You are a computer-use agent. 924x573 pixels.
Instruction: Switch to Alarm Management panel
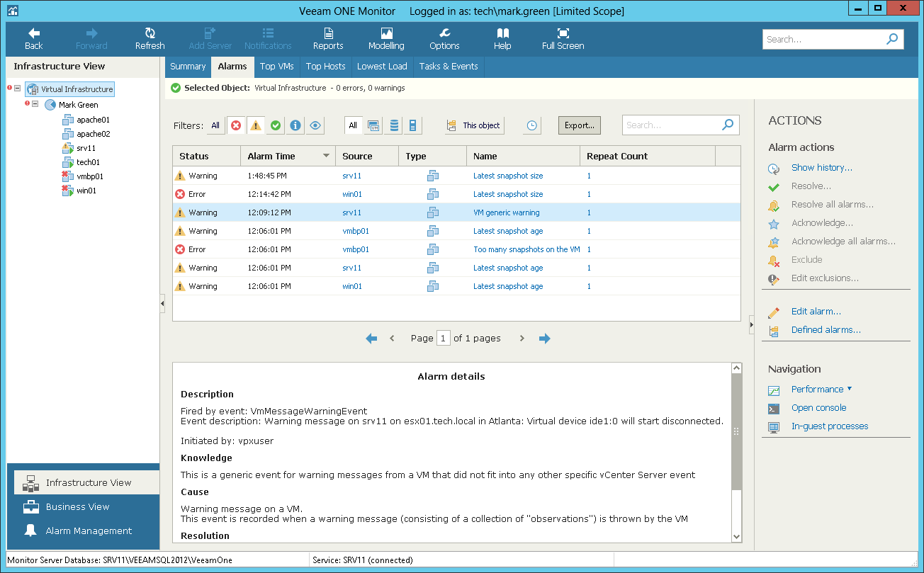pos(86,531)
